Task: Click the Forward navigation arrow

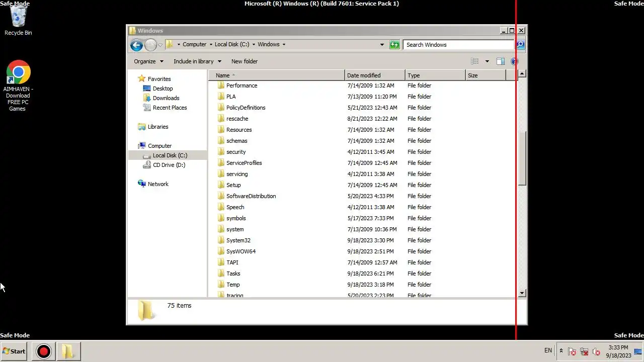Action: click(150, 45)
